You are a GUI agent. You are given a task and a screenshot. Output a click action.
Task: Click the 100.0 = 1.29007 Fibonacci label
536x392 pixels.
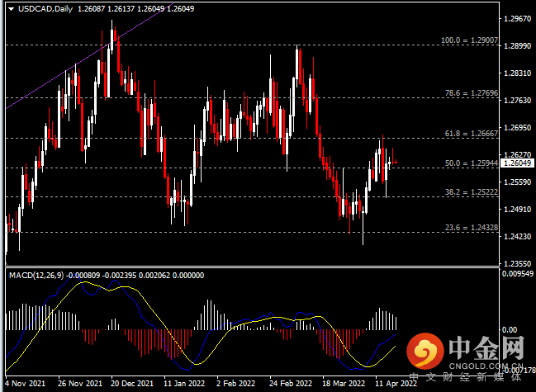(x=469, y=40)
